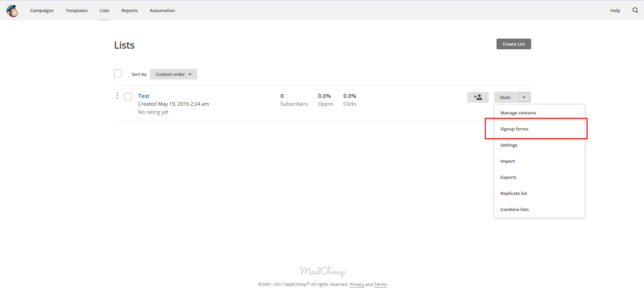
Task: Open the search magnifier icon
Action: pyautogui.click(x=635, y=10)
